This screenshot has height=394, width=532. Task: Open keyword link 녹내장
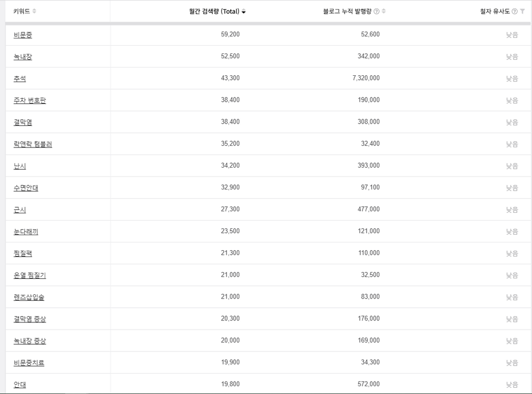(x=23, y=57)
